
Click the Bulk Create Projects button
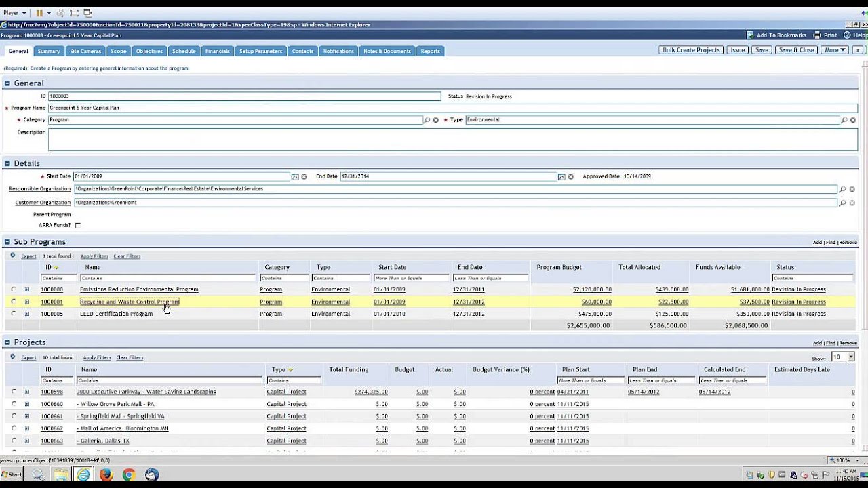pos(691,50)
